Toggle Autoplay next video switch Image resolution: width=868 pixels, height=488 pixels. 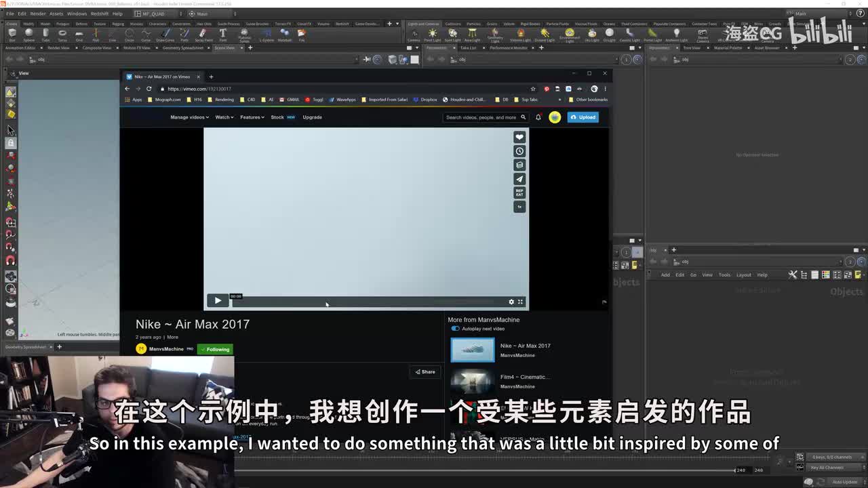(455, 329)
